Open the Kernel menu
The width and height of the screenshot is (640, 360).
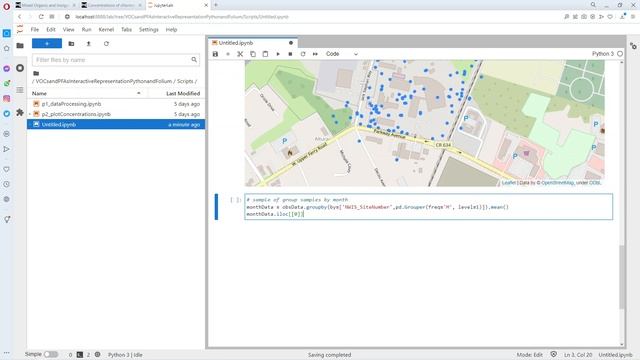click(106, 30)
